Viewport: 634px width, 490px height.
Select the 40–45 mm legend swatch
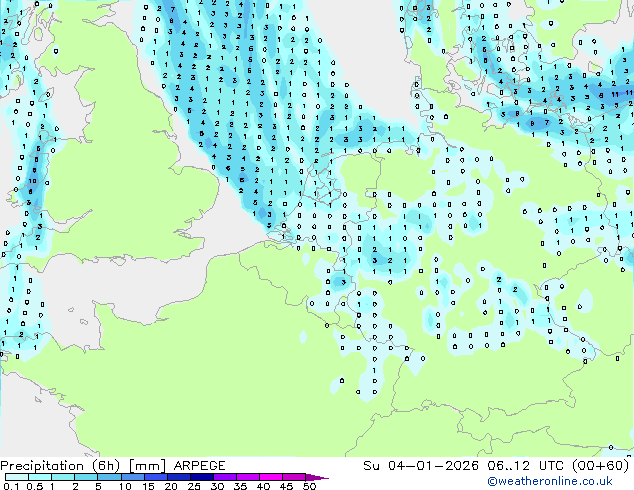(271, 477)
